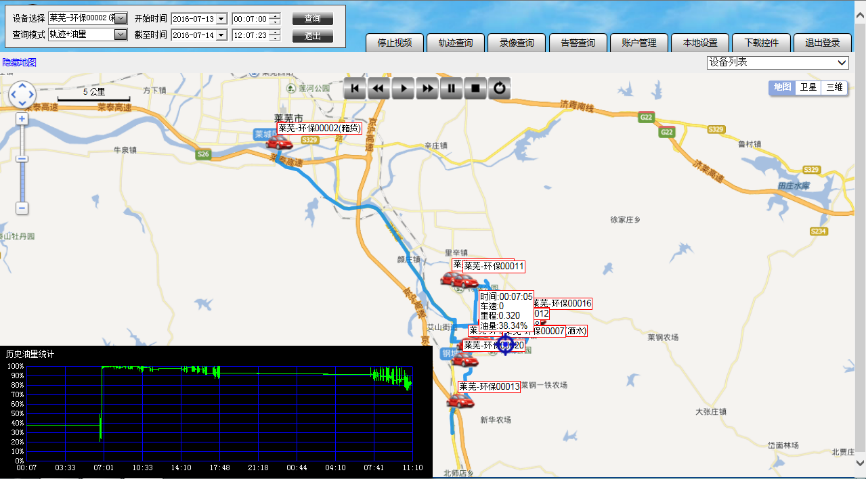Stop the track playback
Viewport: 866px width, 479px height.
[x=477, y=88]
